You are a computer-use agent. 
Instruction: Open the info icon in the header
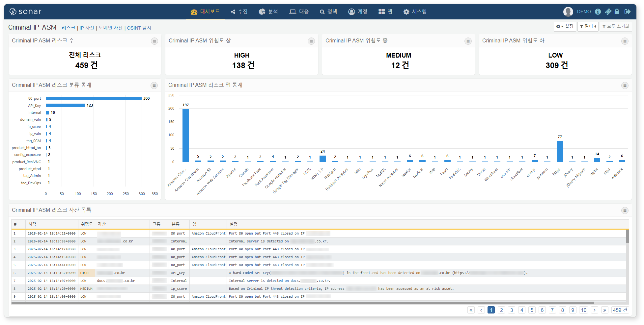pyautogui.click(x=598, y=12)
